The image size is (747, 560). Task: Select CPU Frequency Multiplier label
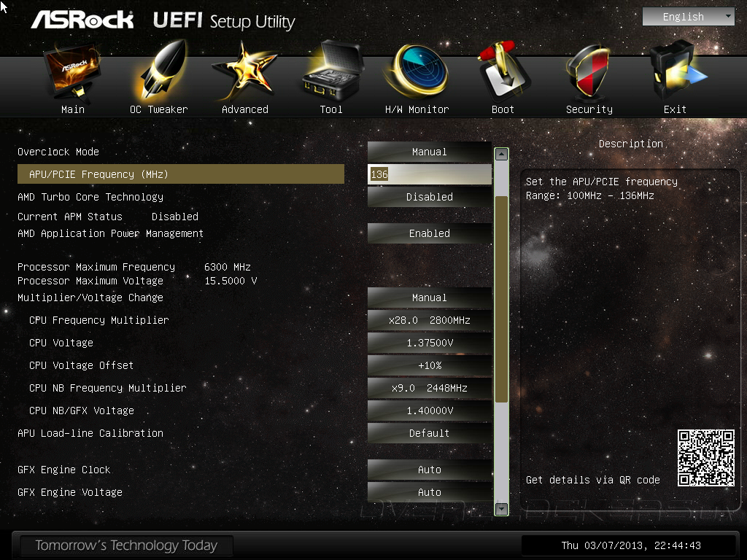[x=99, y=320]
